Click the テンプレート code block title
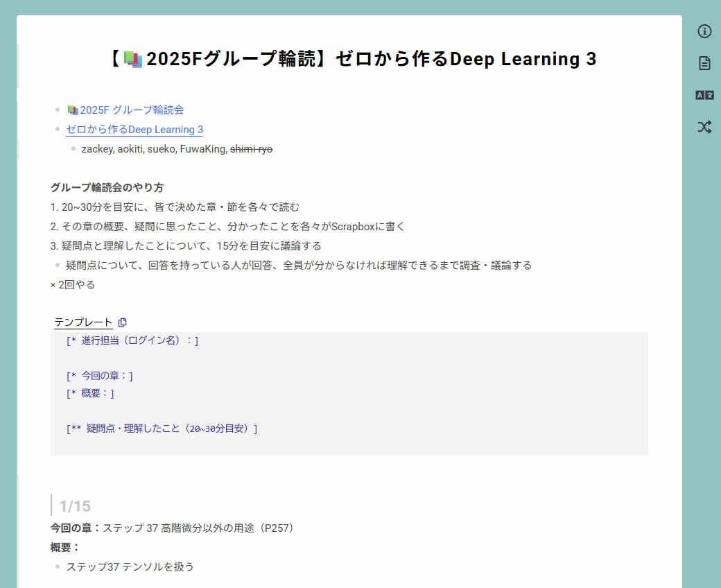The height and width of the screenshot is (588, 721). 83,322
